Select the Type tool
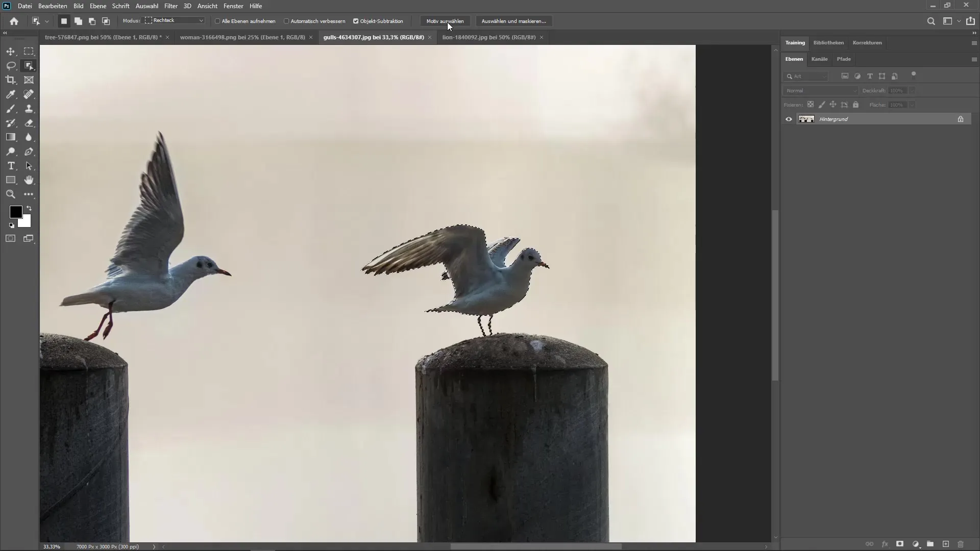Viewport: 980px width, 551px height. pyautogui.click(x=11, y=166)
